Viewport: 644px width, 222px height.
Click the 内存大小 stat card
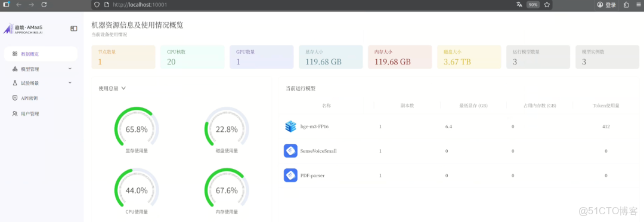[400, 57]
